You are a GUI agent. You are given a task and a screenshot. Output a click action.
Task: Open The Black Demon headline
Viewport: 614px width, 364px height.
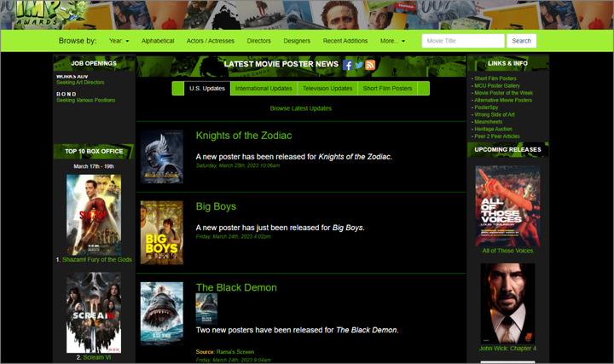pos(236,287)
